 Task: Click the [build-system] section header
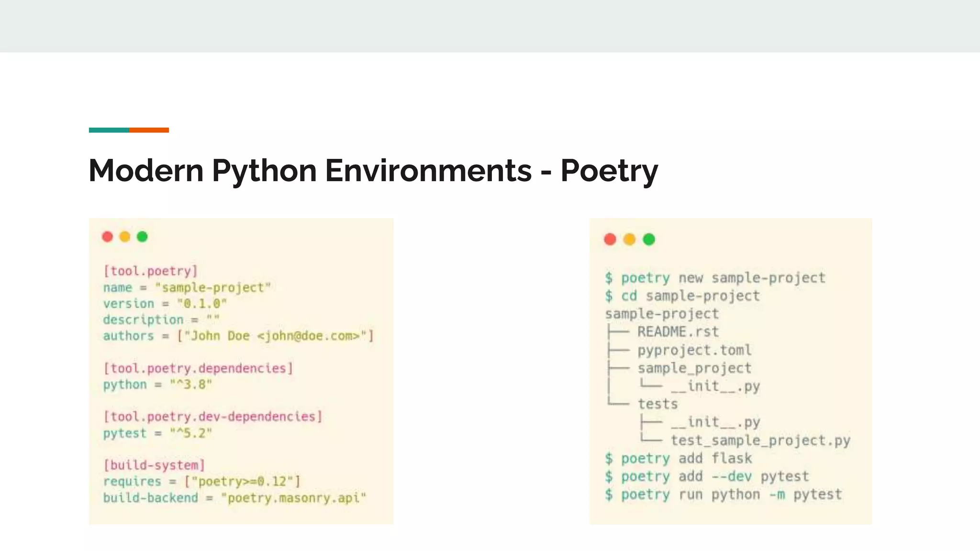click(154, 465)
